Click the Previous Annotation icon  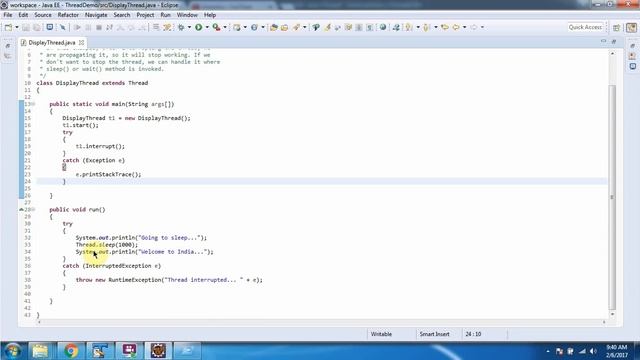(427, 27)
